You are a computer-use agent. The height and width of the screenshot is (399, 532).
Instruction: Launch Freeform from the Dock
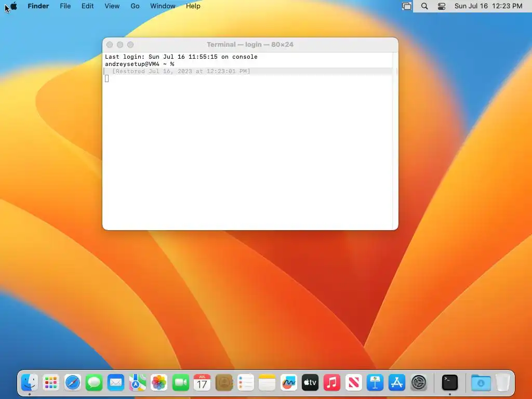tap(289, 383)
